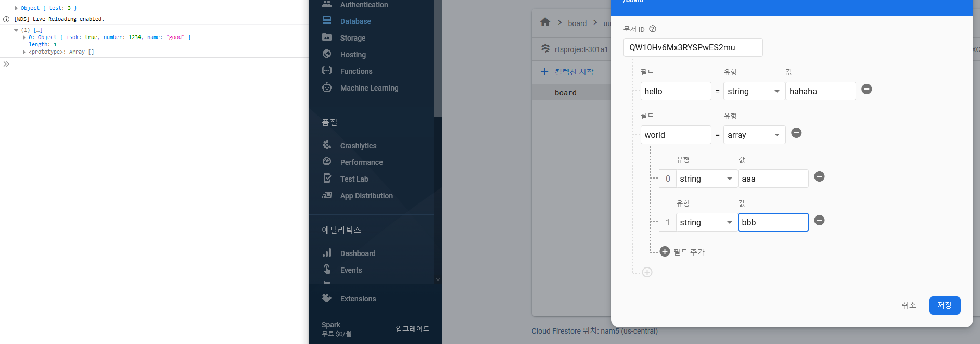Click the aaa value input
The height and width of the screenshot is (344, 980).
click(773, 179)
